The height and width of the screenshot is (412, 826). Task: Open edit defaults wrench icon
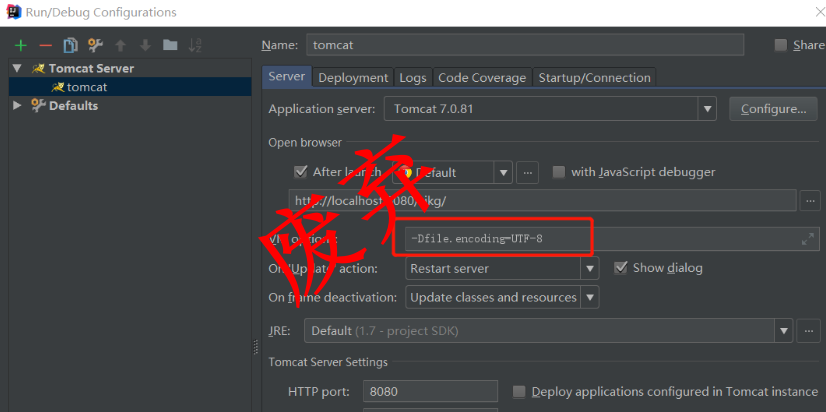(x=95, y=45)
